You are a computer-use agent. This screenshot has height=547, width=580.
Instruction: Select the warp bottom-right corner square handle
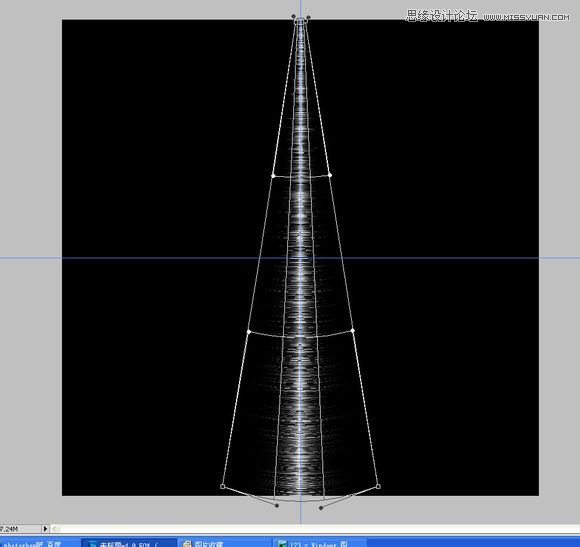(378, 486)
